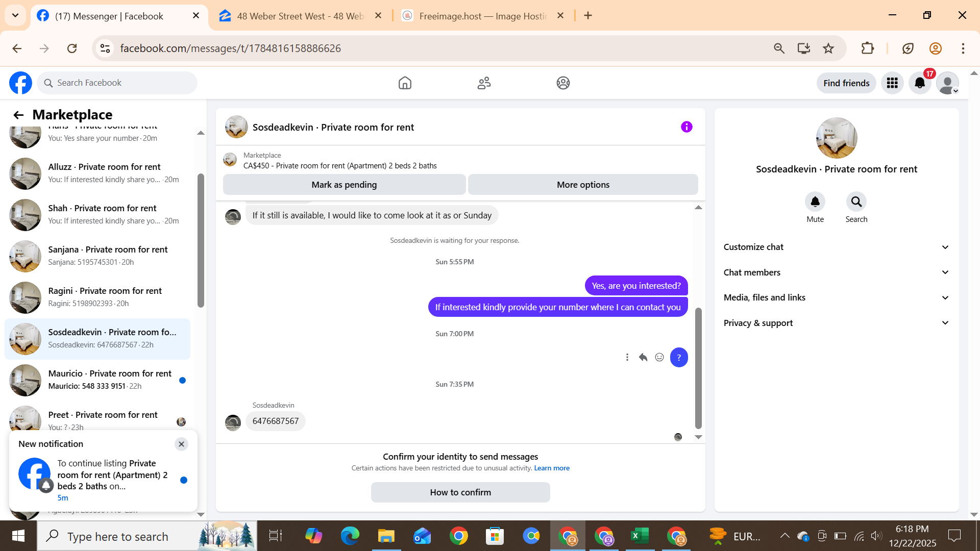Click the Learn more link
The width and height of the screenshot is (980, 551).
click(552, 468)
